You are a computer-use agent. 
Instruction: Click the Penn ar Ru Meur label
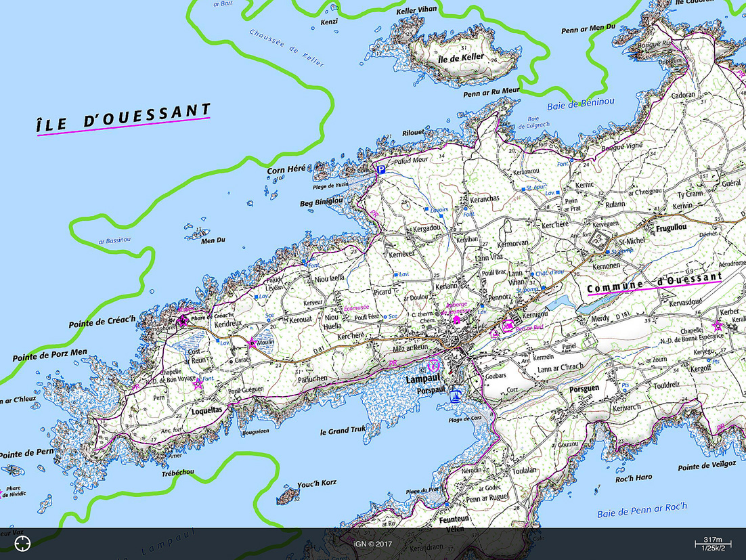(x=491, y=92)
